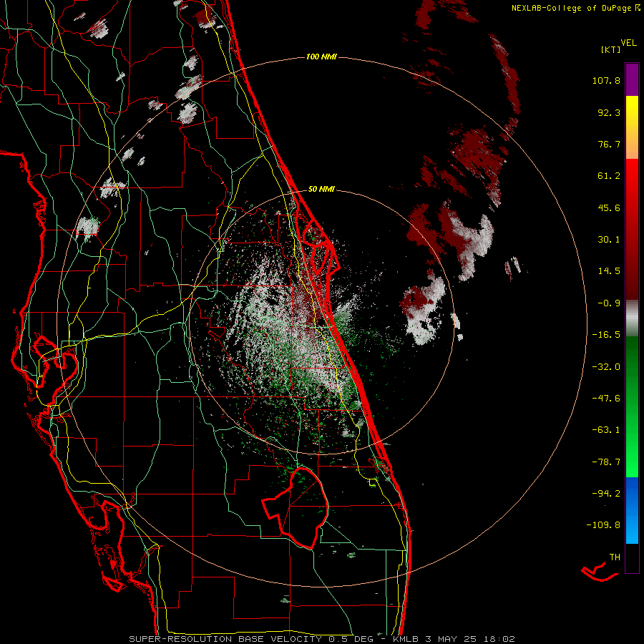Click the VEL legend heading
This screenshot has height=644, width=644.
(628, 43)
